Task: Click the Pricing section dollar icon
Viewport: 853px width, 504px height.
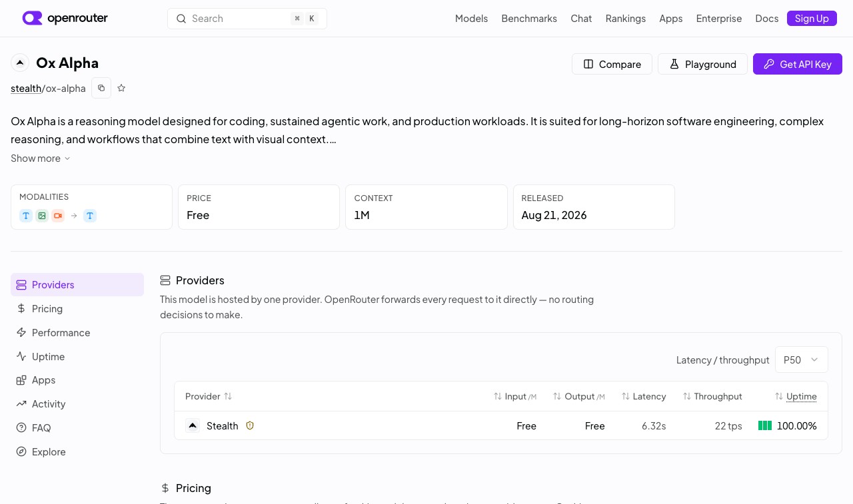Action: 165,488
